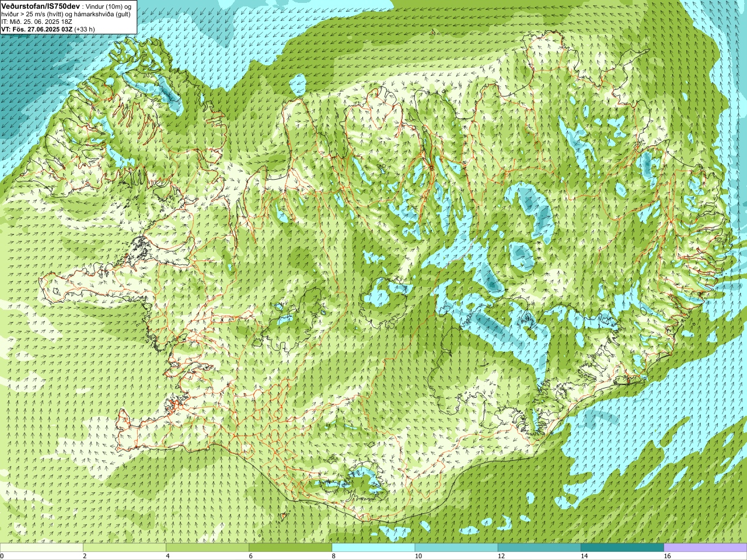Click the "Vindur (10m) og" description text
The width and height of the screenshot is (747, 560).
tap(109, 6)
